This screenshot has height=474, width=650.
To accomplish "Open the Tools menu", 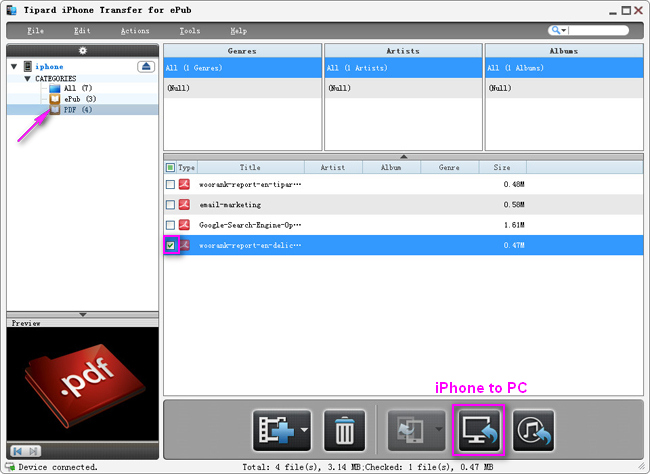I will tap(190, 31).
